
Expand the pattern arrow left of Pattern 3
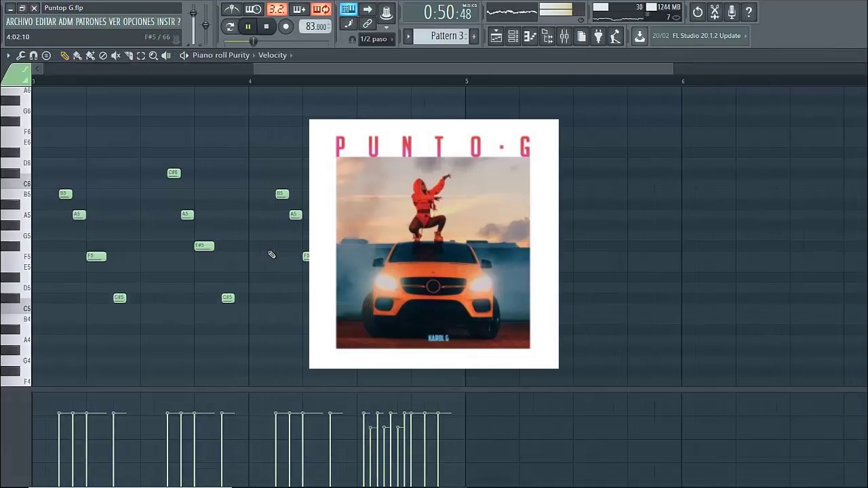coord(408,36)
